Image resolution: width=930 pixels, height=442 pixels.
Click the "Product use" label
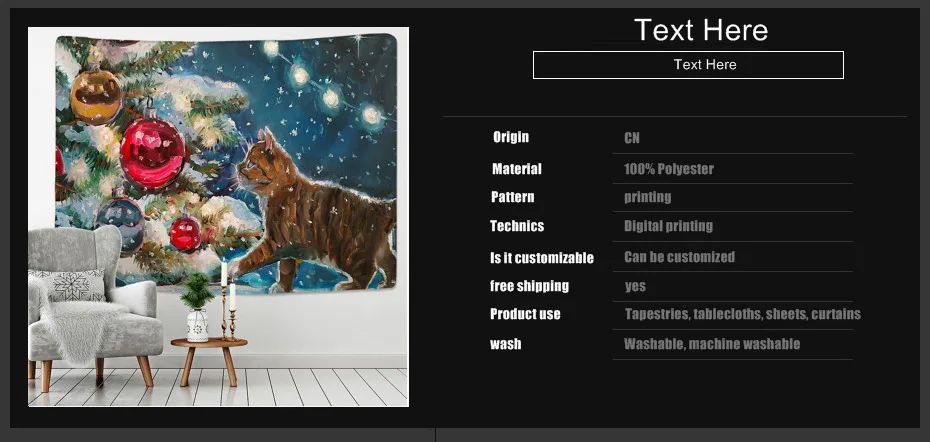[x=525, y=314]
